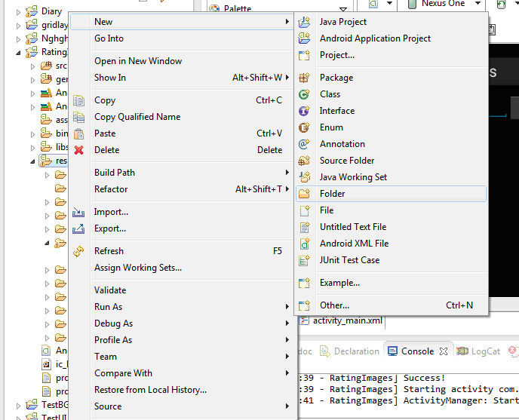Click the Other wizard icon

[304, 305]
